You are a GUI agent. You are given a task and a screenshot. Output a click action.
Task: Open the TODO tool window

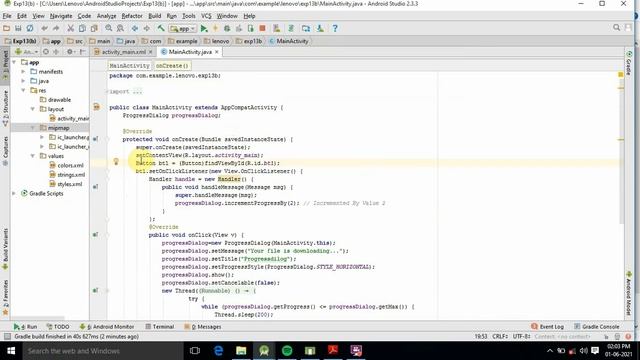tap(58, 327)
